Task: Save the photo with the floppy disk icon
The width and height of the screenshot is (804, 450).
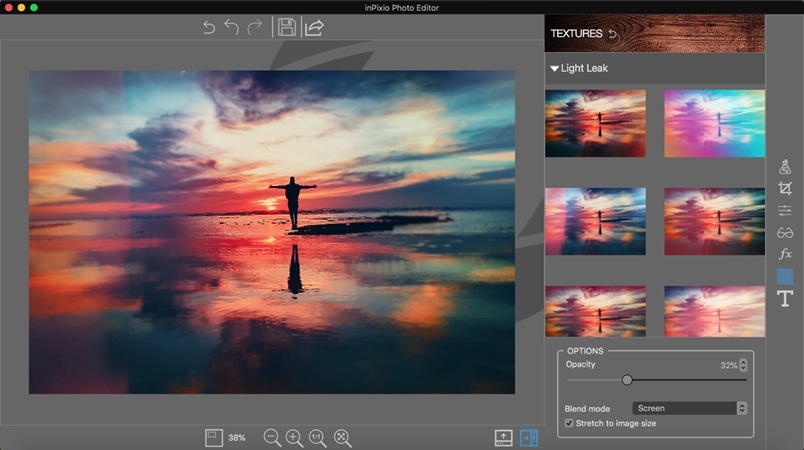Action: (x=287, y=27)
